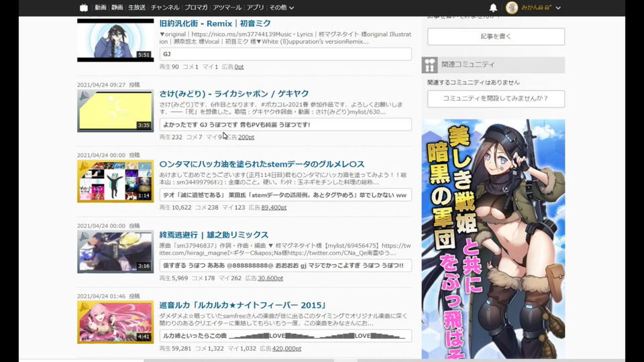
Task: Expand the その他 dropdown menu
Action: pos(281,7)
